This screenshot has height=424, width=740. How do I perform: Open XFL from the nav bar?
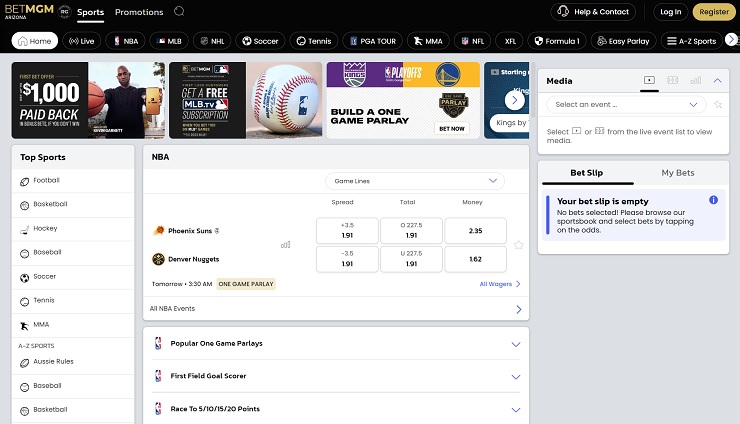510,41
